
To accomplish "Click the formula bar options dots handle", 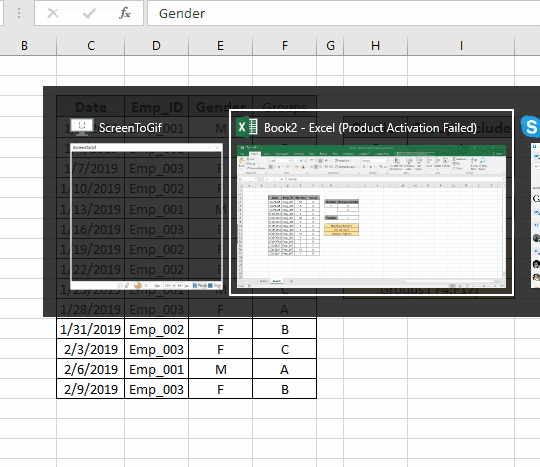I will tap(19, 13).
